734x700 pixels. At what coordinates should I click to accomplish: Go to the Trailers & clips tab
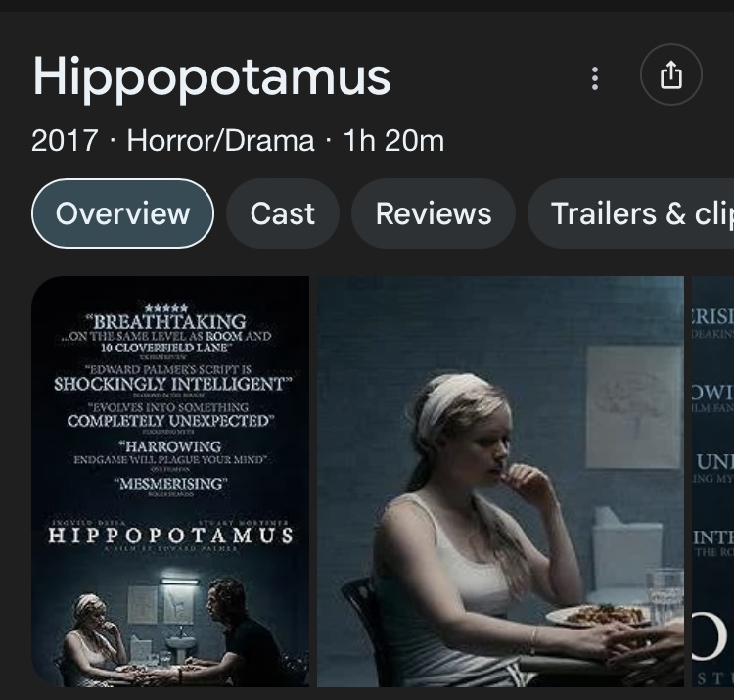tap(631, 213)
